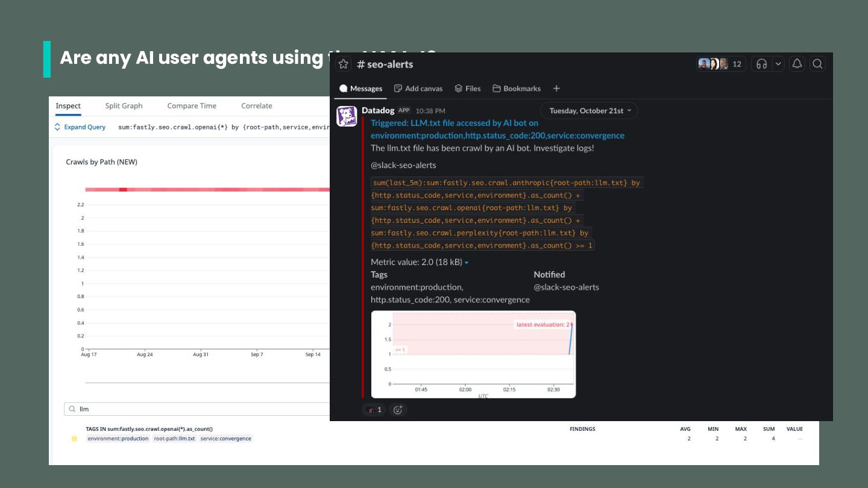Sort by the AVG column header

point(685,429)
